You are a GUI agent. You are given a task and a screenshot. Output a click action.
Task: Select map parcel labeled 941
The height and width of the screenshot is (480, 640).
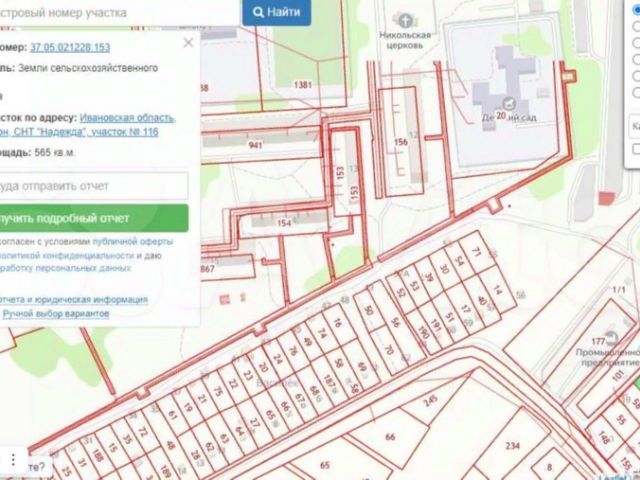click(x=255, y=144)
